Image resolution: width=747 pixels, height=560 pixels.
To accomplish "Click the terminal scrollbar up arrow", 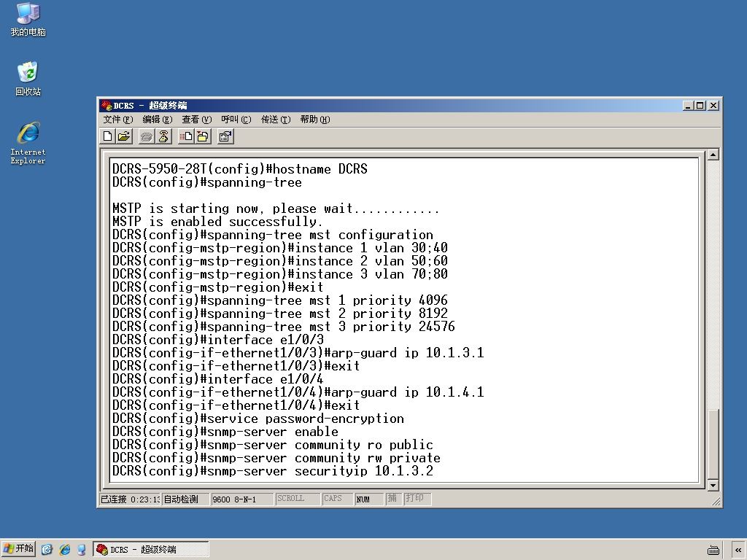I will coord(713,155).
